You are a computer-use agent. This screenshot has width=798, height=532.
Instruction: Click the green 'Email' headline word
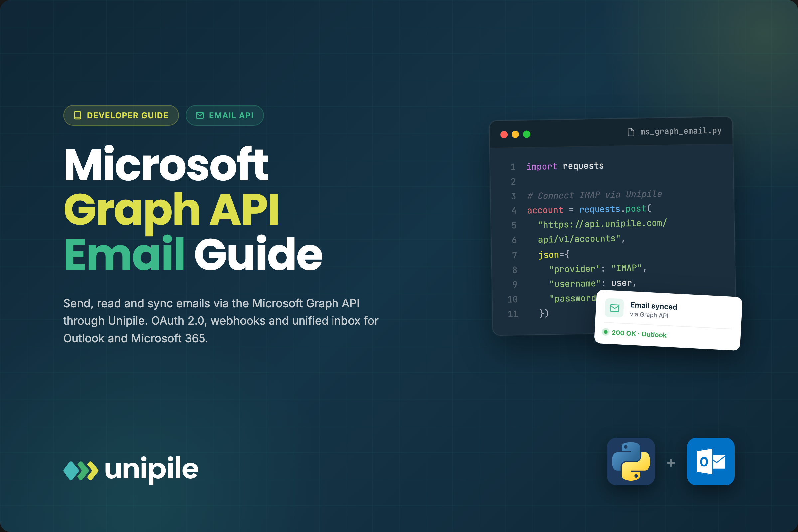[x=124, y=253]
